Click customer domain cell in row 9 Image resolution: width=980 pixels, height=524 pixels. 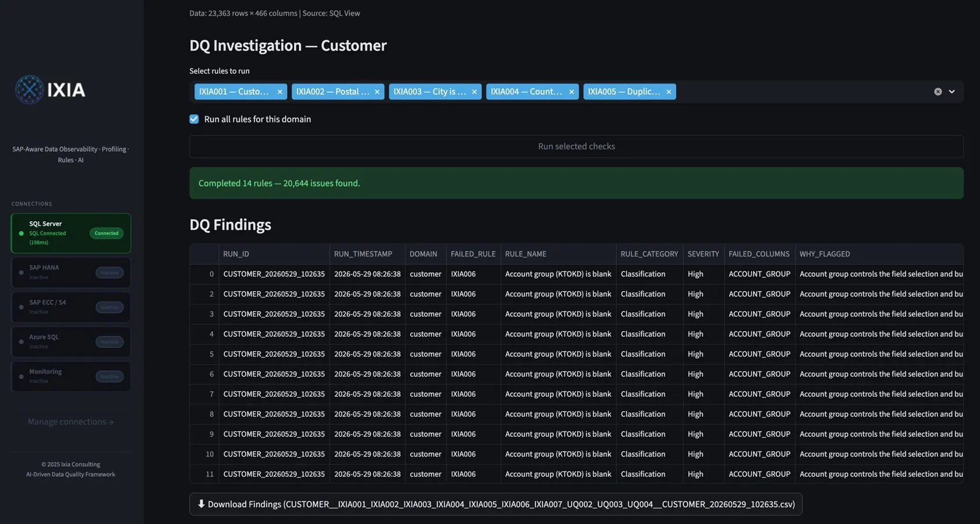(x=425, y=434)
